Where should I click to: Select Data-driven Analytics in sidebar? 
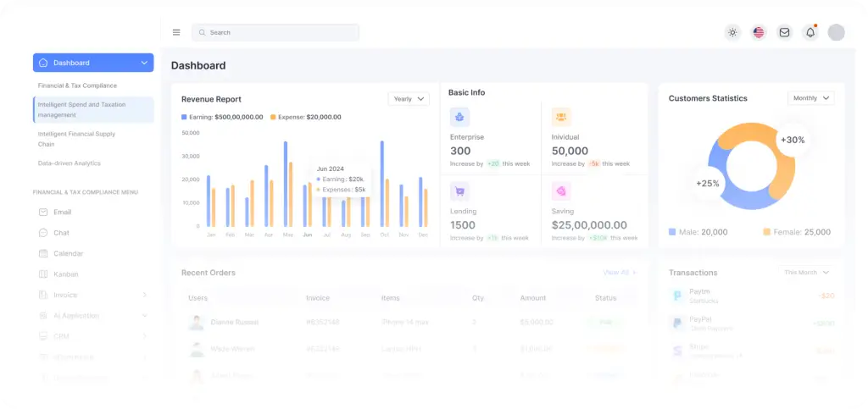(70, 163)
